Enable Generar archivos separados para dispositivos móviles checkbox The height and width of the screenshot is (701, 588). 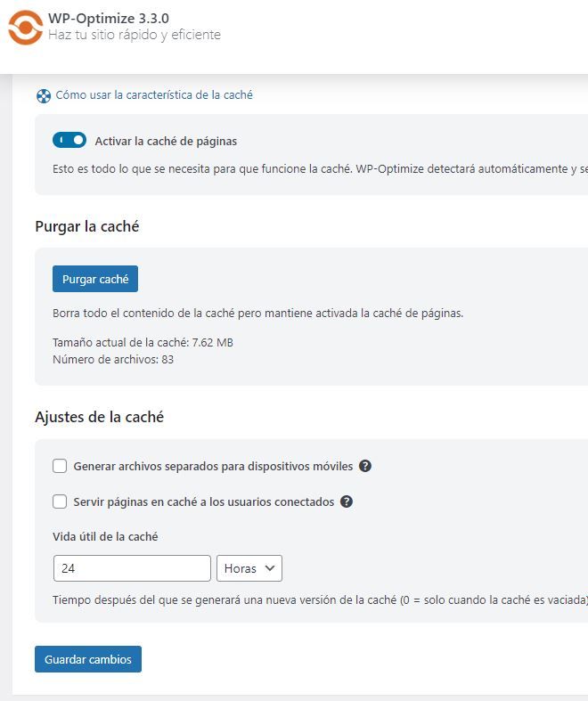point(60,466)
